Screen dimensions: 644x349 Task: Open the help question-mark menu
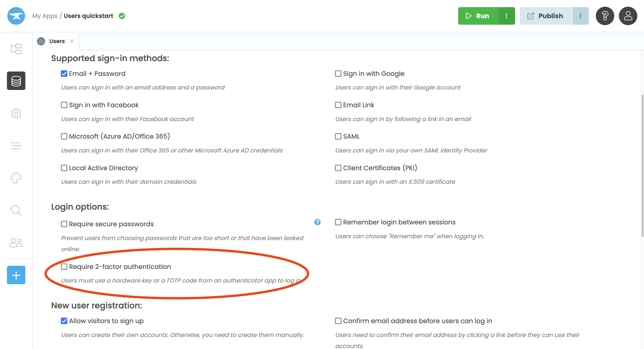coord(605,16)
